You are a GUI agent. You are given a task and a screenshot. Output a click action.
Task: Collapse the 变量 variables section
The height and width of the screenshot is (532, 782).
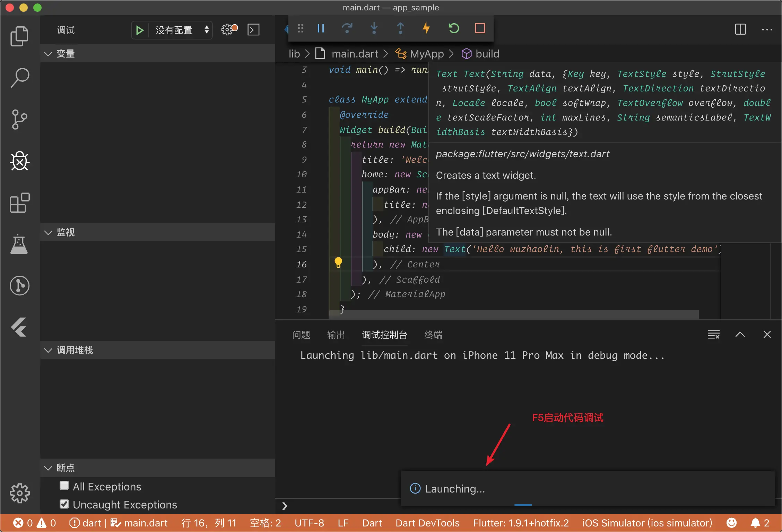point(65,54)
